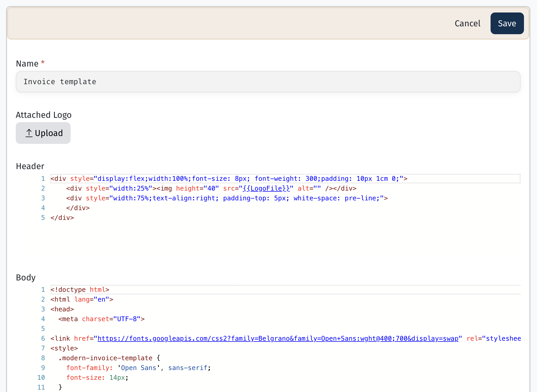The height and width of the screenshot is (392, 537).
Task: Open the fonts.googleapis.com link in body
Action: 278,339
